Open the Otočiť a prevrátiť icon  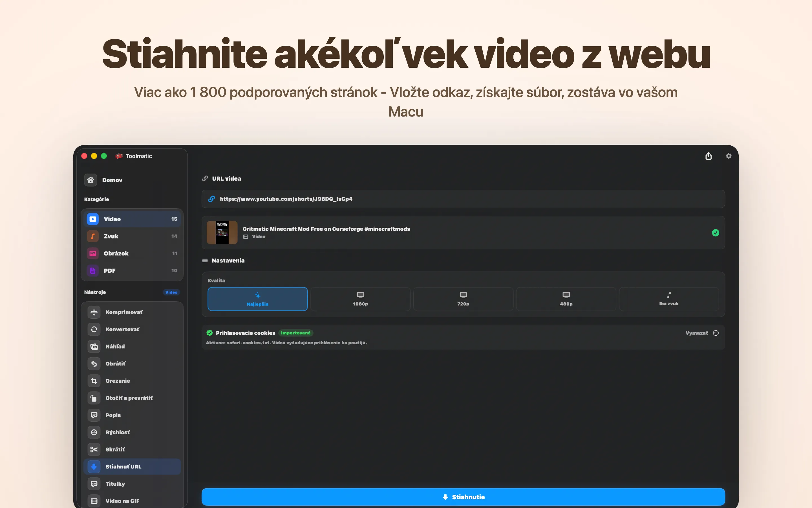(94, 398)
